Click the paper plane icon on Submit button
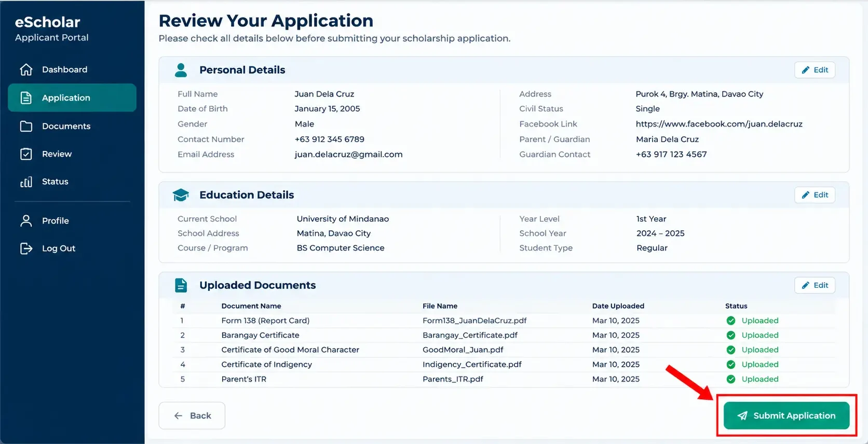Viewport: 868px width, 444px height. [742, 415]
